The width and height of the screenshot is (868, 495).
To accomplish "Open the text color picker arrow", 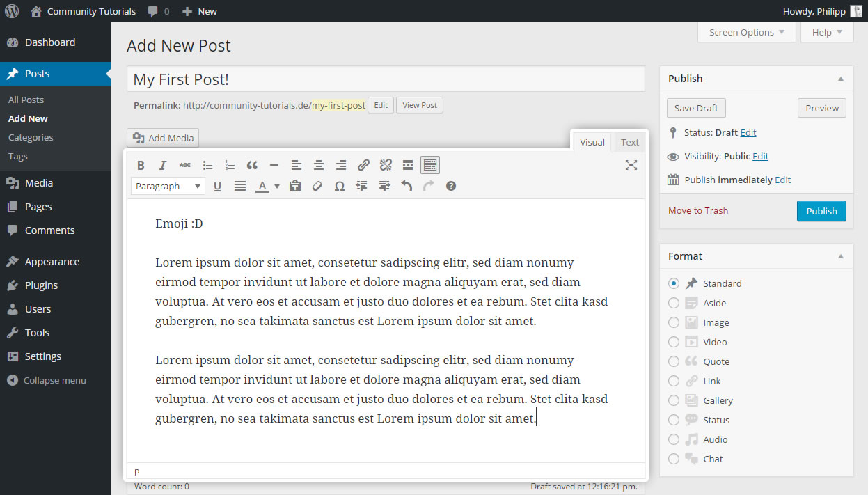I will (276, 186).
